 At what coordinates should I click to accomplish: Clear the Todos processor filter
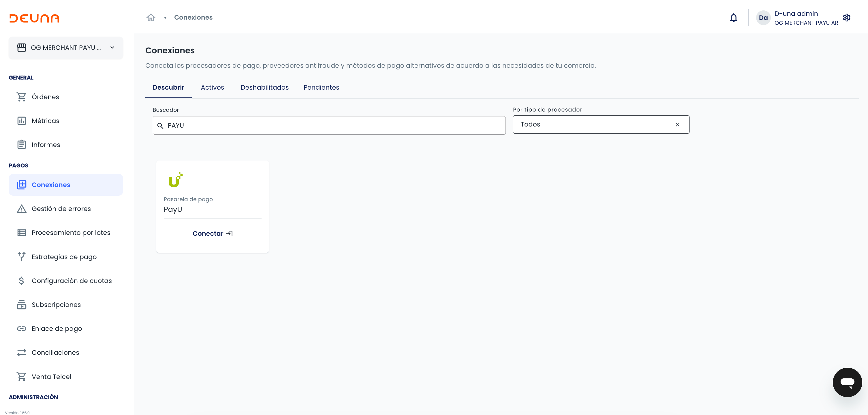(x=677, y=124)
